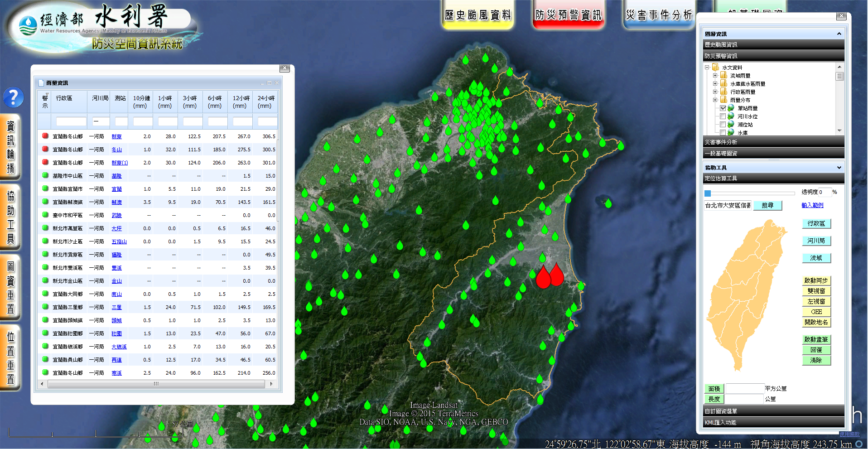Click the globe icon beside 單站雨量
The width and height of the screenshot is (868, 449).
731,108
